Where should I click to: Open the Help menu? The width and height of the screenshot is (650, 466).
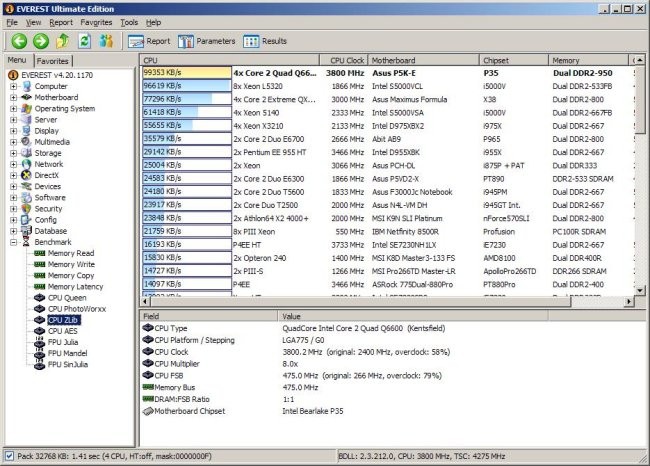pyautogui.click(x=153, y=22)
